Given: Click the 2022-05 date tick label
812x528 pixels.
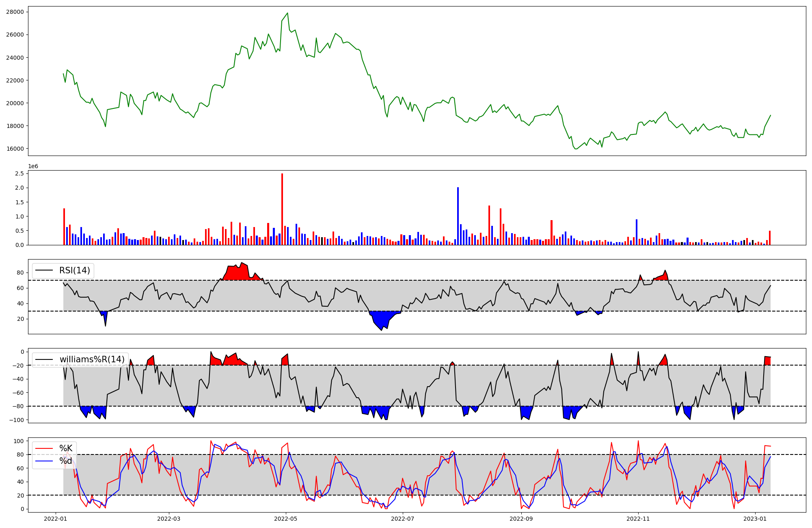Looking at the screenshot, I should tap(286, 519).
